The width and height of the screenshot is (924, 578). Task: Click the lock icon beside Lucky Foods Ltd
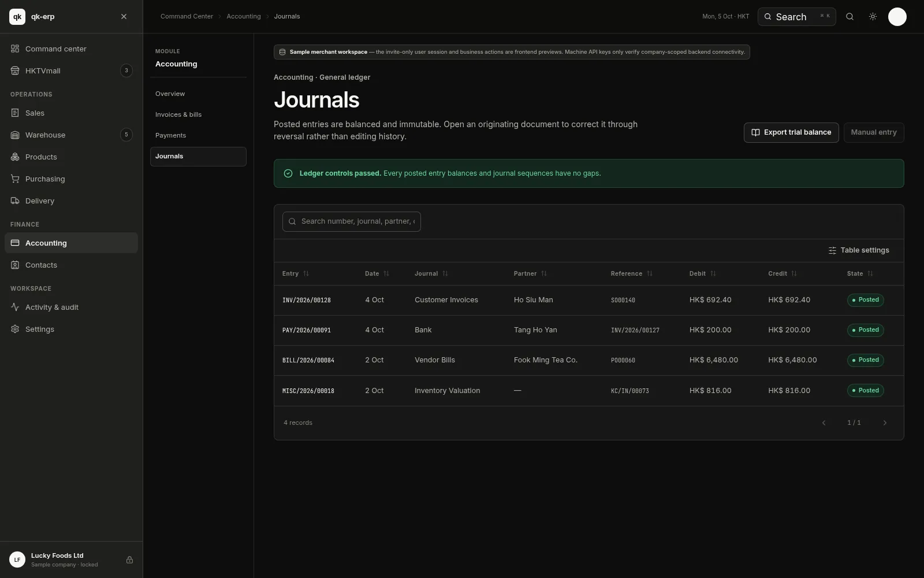tap(129, 560)
